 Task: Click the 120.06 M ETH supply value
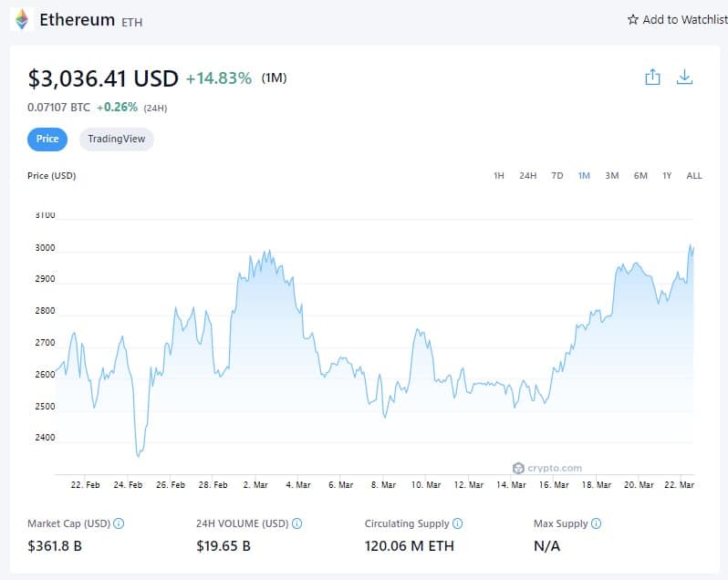(x=409, y=545)
